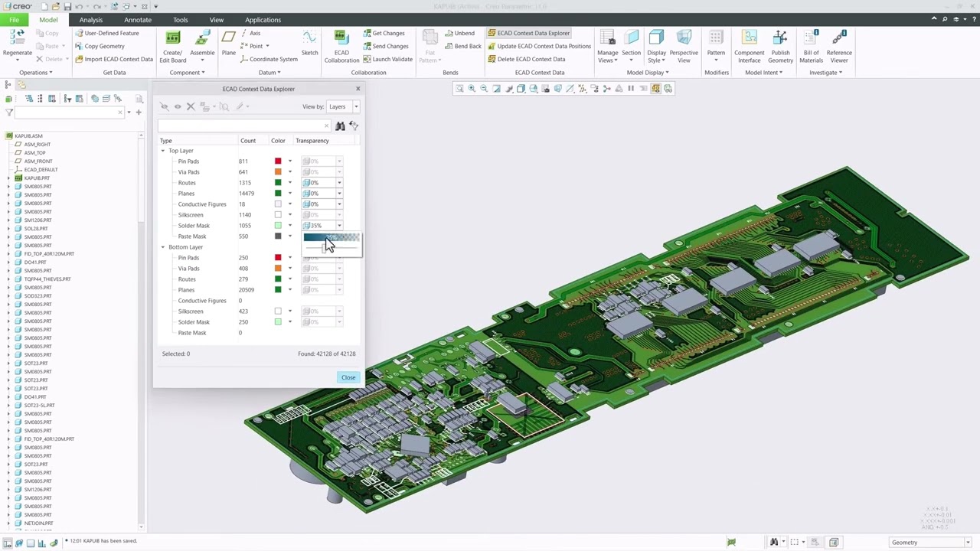
Task: Click the zoom out icon in graphics toolbar
Action: [484, 89]
